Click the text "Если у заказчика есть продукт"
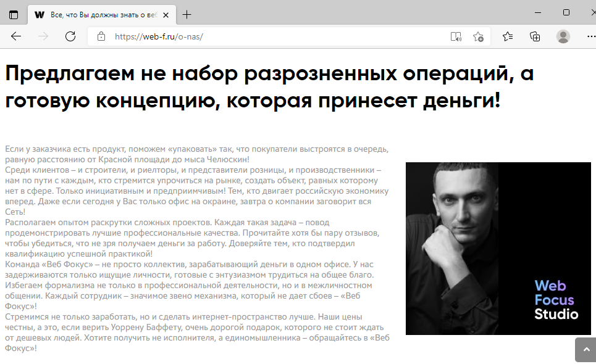This screenshot has width=596, height=364. coord(64,149)
